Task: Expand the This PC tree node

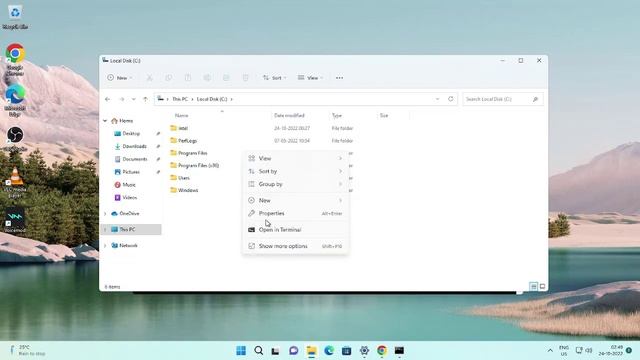Action: (105, 229)
